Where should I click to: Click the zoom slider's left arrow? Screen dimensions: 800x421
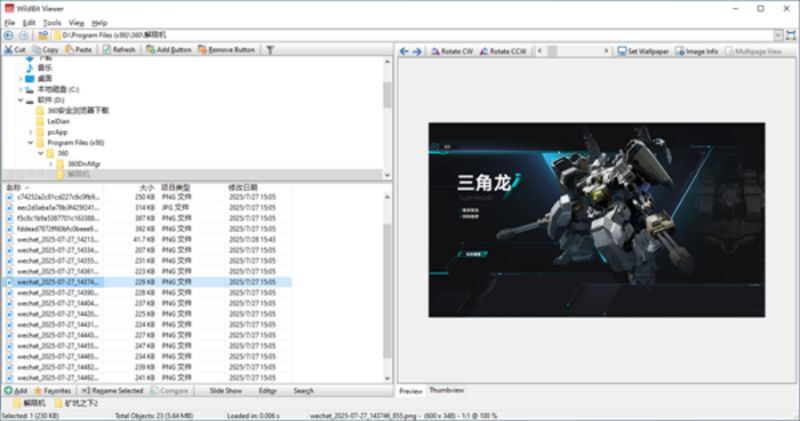coord(540,51)
